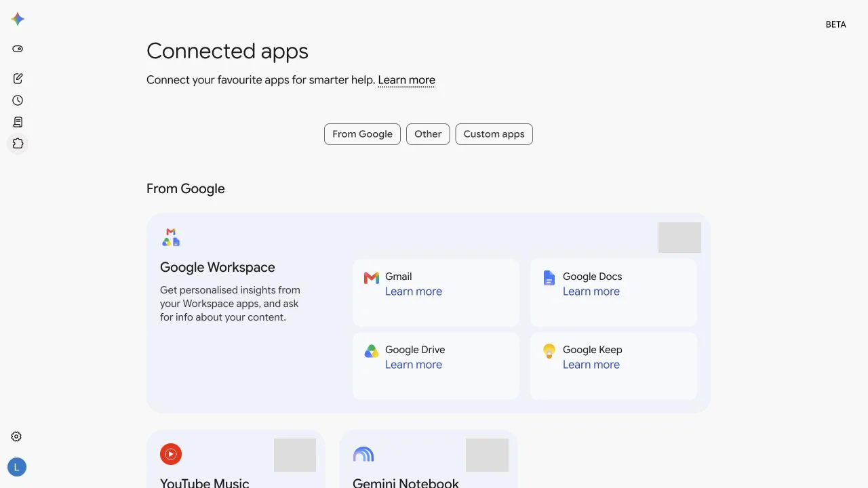Click the Gemini sparkle logo

[x=18, y=20]
